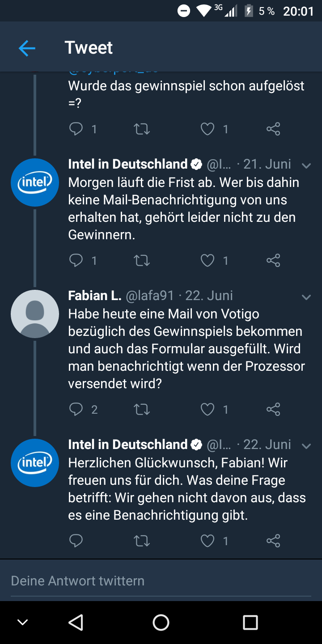322x644 pixels.
Task: Open Fabian L.'s gray avatar picture
Action: click(35, 314)
